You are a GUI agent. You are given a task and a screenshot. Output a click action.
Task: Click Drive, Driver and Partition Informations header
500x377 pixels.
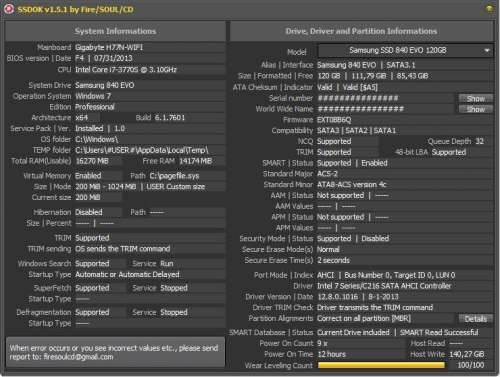point(361,31)
